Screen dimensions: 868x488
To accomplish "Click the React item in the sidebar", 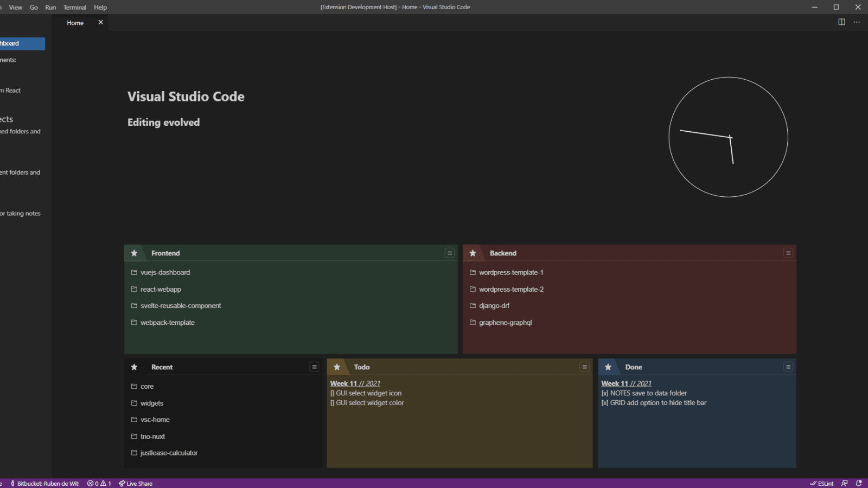I will coord(10,91).
